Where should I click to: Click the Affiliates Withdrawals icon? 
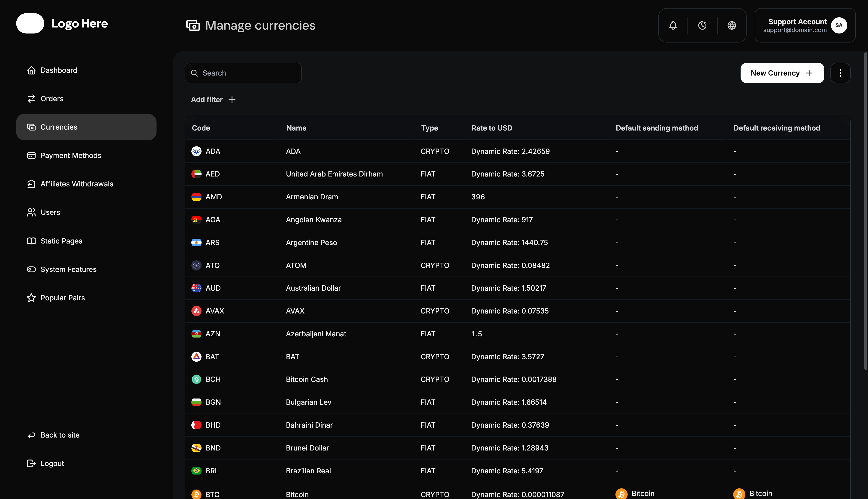(31, 184)
